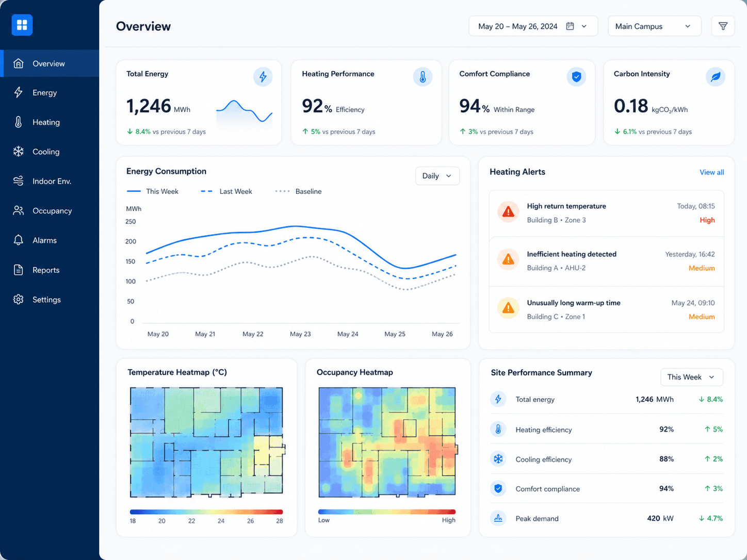Open the Inefficient heating detected alert
Screen dimensions: 747x560
click(x=606, y=261)
